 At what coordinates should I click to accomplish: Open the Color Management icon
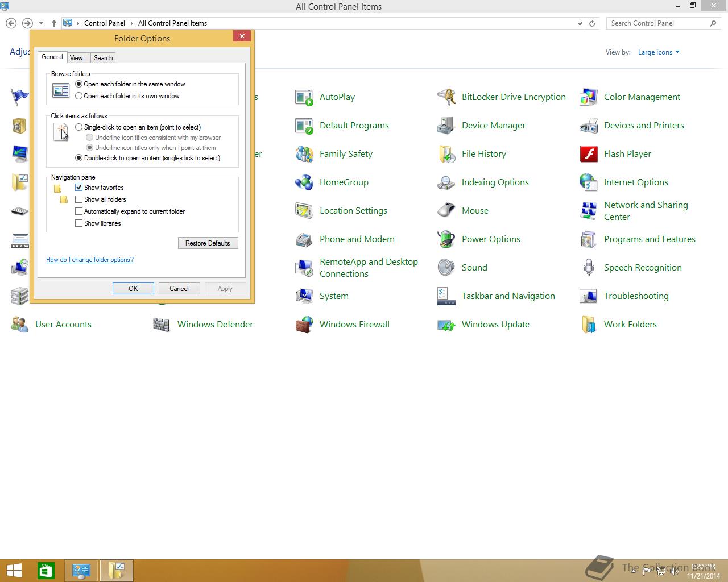[589, 97]
